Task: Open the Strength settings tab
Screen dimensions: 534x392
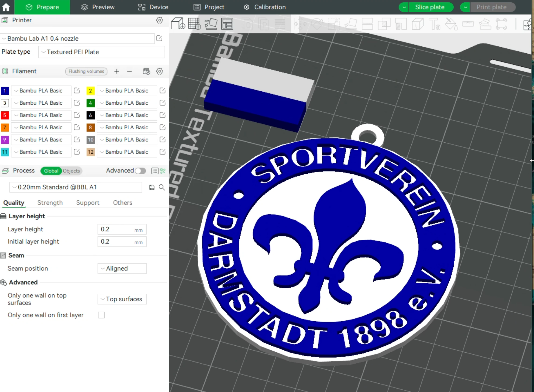Action: 50,203
